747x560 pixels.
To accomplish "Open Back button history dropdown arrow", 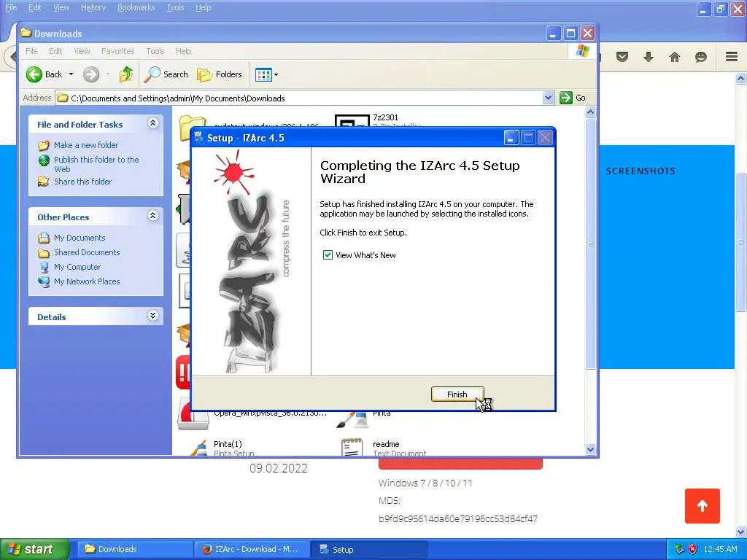I will [x=71, y=74].
